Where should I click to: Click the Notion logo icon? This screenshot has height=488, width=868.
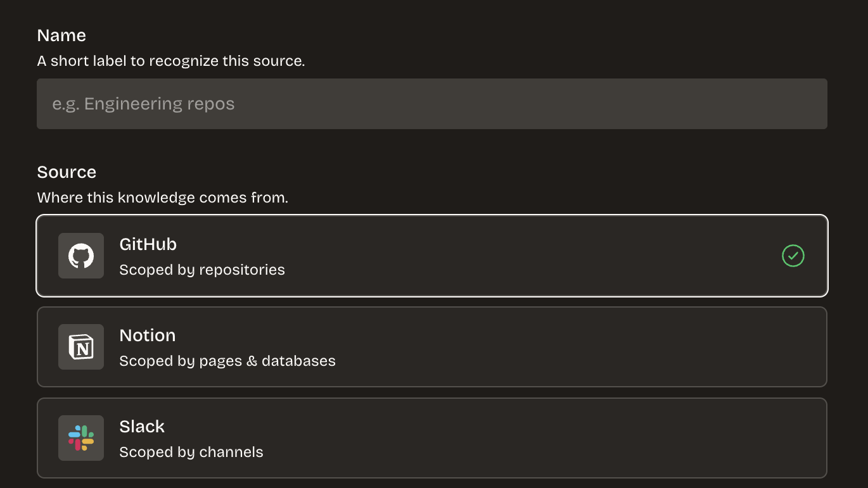(x=81, y=347)
